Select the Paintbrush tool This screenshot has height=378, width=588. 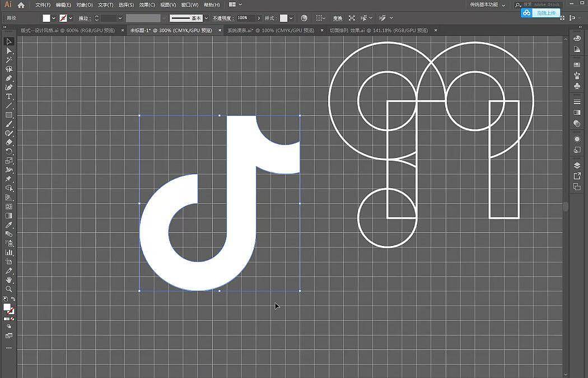(9, 124)
